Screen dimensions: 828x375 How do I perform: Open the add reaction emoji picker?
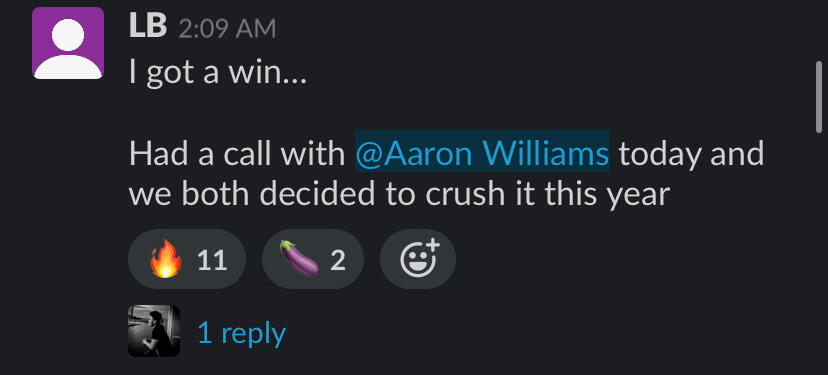[x=418, y=259]
